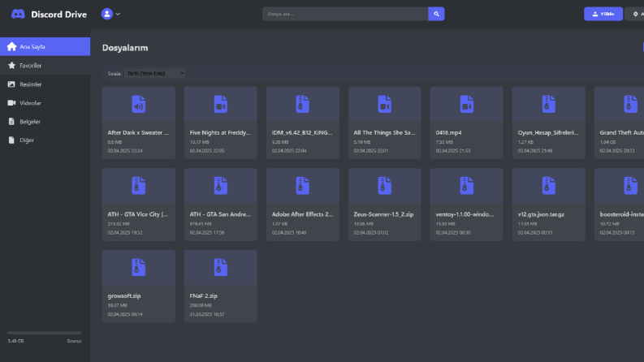The width and height of the screenshot is (644, 362).
Task: Open the user avatar profile icon
Action: 106,14
